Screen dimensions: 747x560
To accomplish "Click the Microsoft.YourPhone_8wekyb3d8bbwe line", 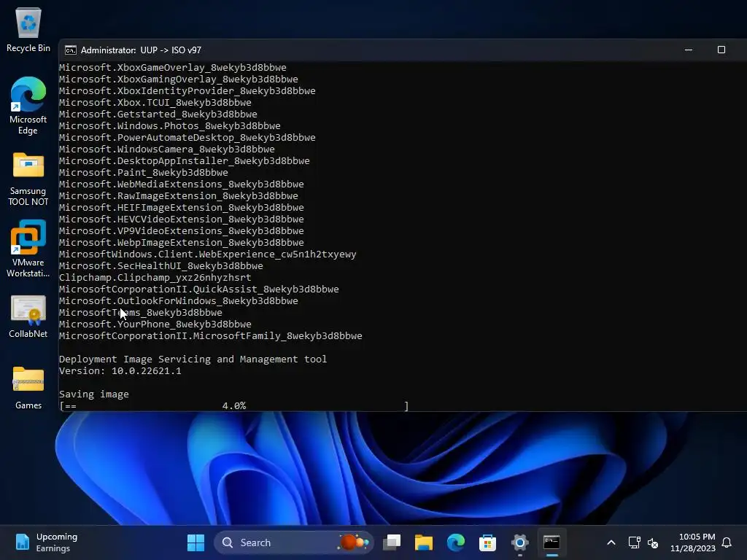I will 155,324.
